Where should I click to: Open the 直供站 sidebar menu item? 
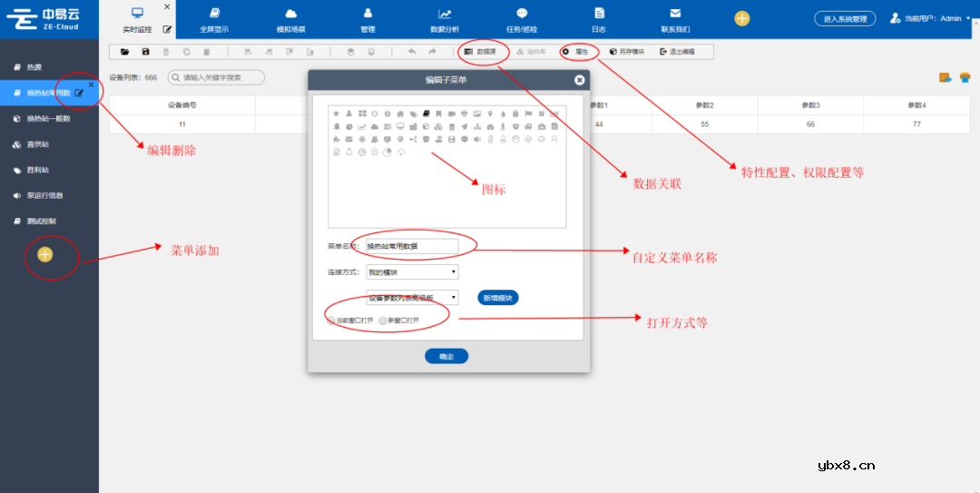click(x=37, y=144)
